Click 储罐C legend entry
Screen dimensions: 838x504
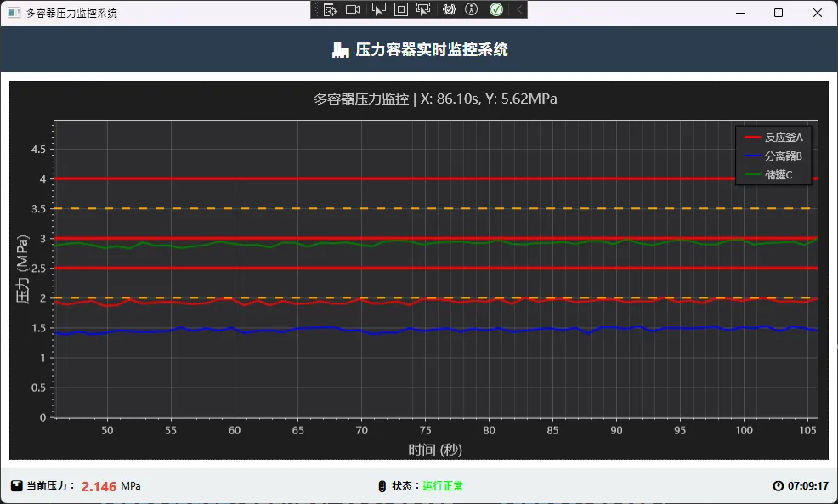(778, 174)
